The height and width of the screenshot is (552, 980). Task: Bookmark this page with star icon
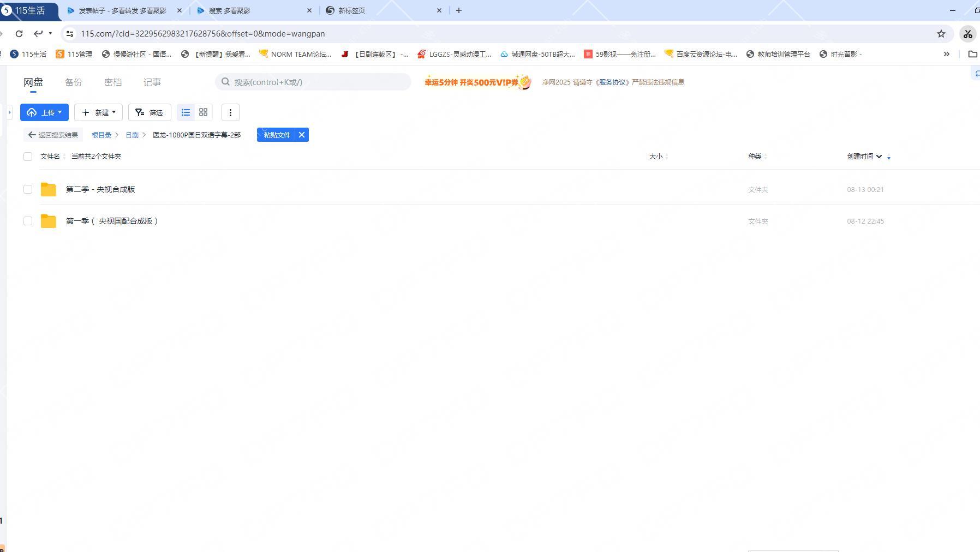coord(941,34)
